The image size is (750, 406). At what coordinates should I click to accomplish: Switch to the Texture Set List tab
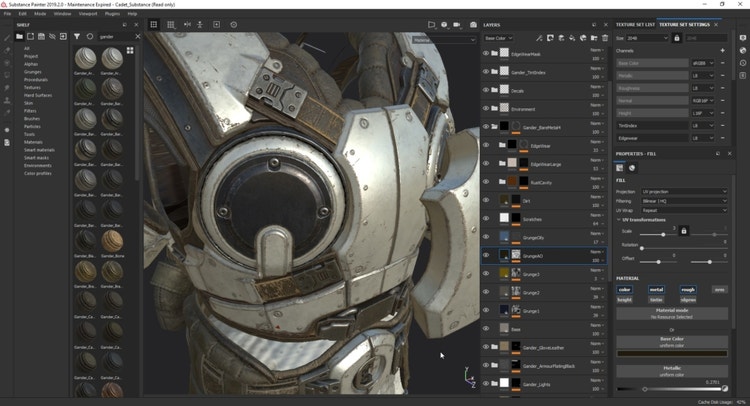coord(636,24)
